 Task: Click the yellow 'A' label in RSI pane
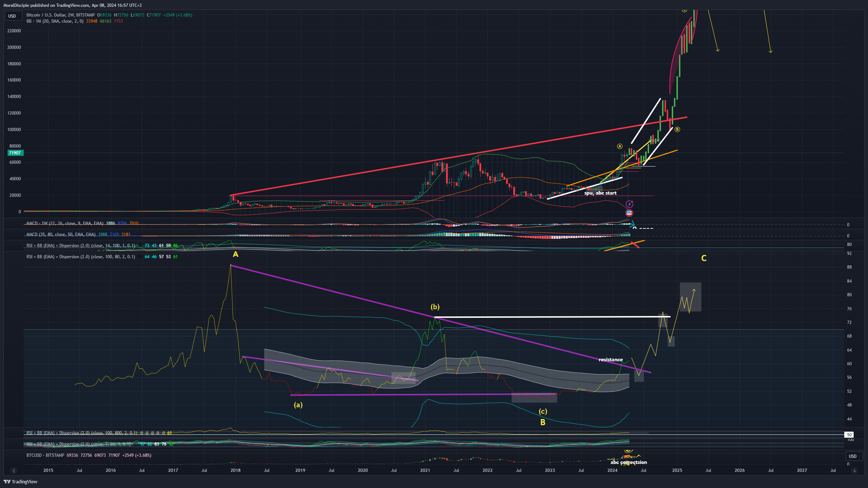click(235, 254)
